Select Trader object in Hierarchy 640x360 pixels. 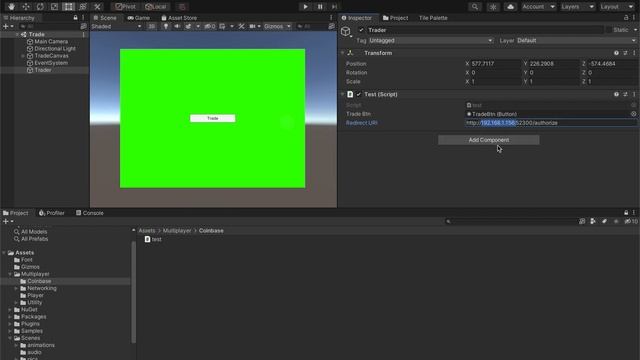[42, 70]
